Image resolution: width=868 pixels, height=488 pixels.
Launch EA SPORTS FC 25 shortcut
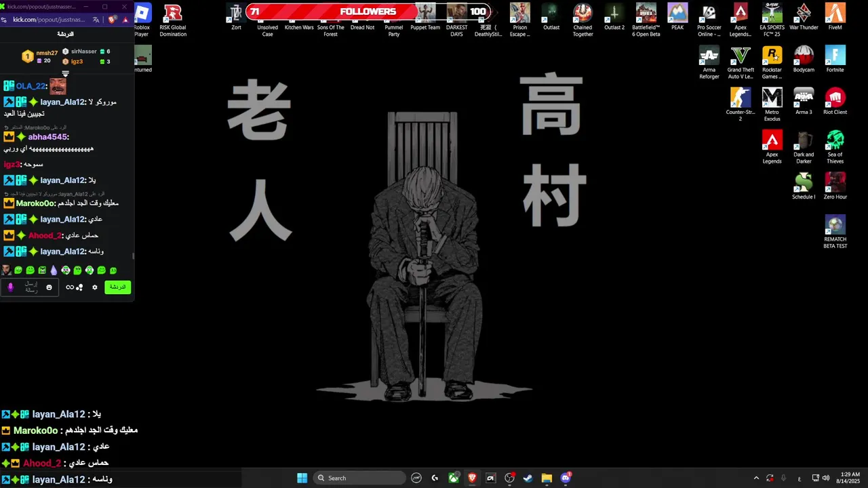(772, 20)
